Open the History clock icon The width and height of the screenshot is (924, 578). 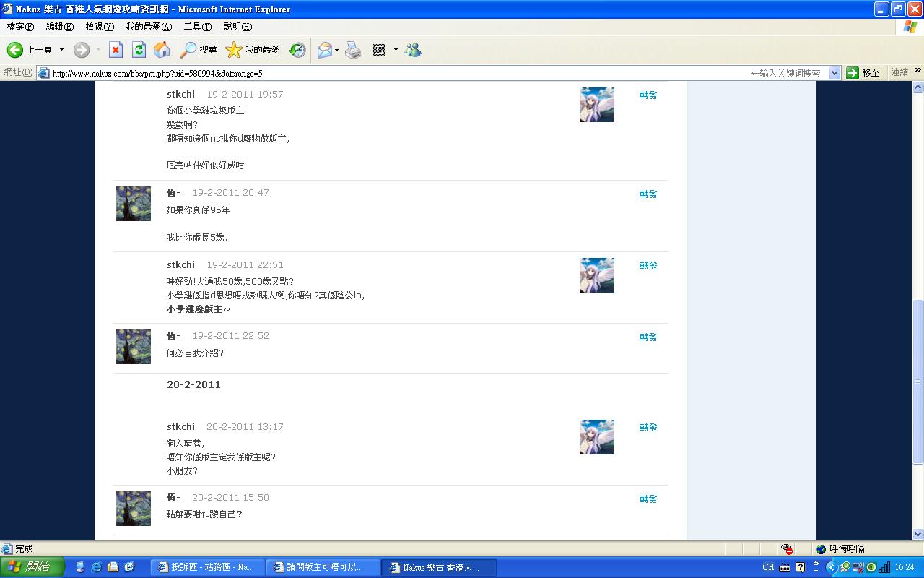point(297,50)
